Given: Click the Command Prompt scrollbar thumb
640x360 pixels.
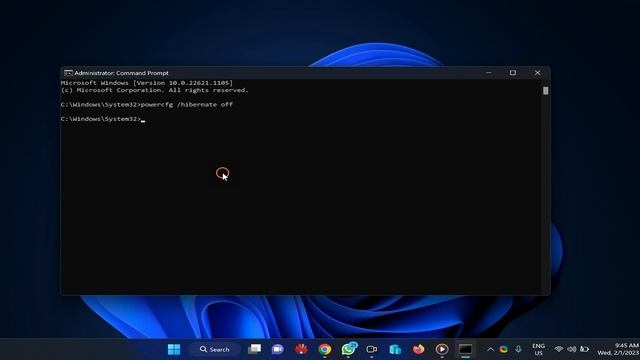Looking at the screenshot, I should pos(546,91).
